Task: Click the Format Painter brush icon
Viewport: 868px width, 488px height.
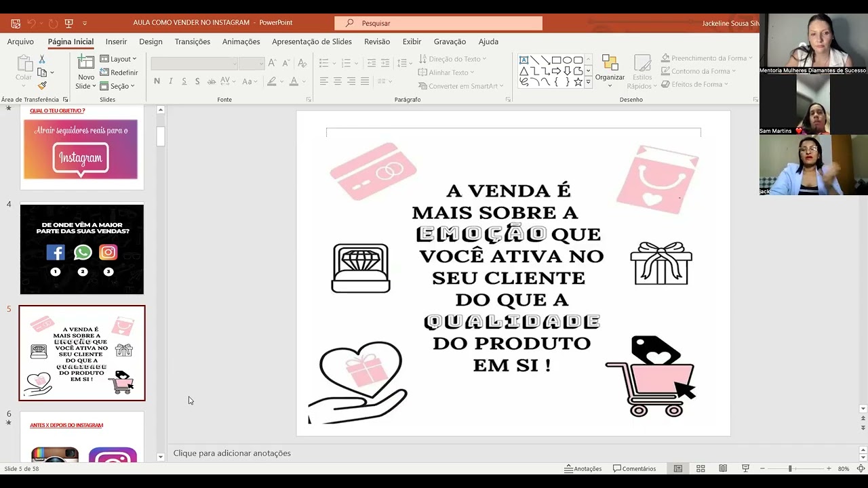Action: point(42,85)
